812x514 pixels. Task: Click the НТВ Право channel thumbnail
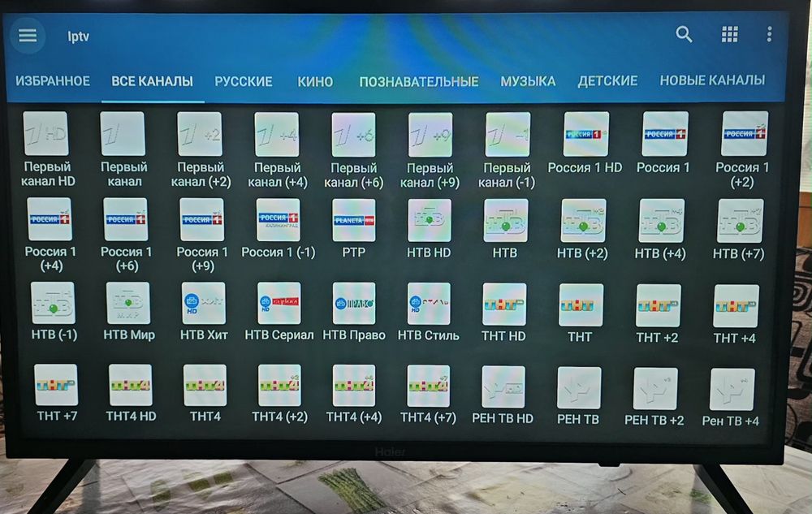coord(354,304)
